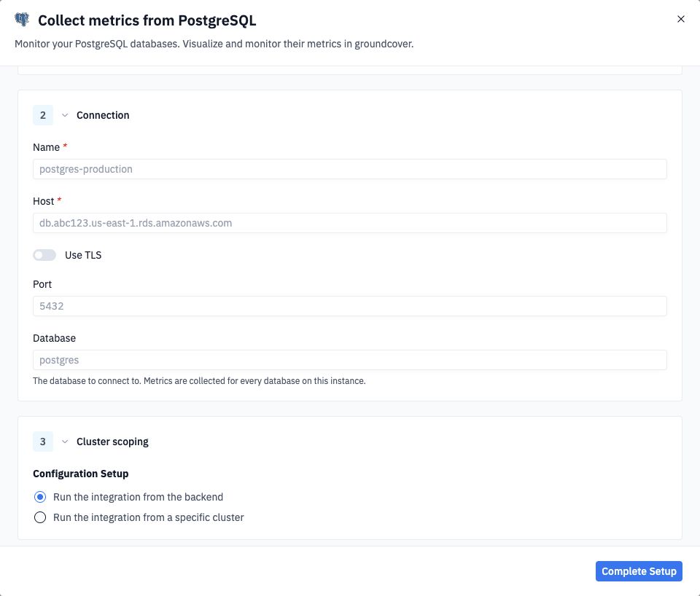Click the Cluster scoping section title

click(112, 442)
